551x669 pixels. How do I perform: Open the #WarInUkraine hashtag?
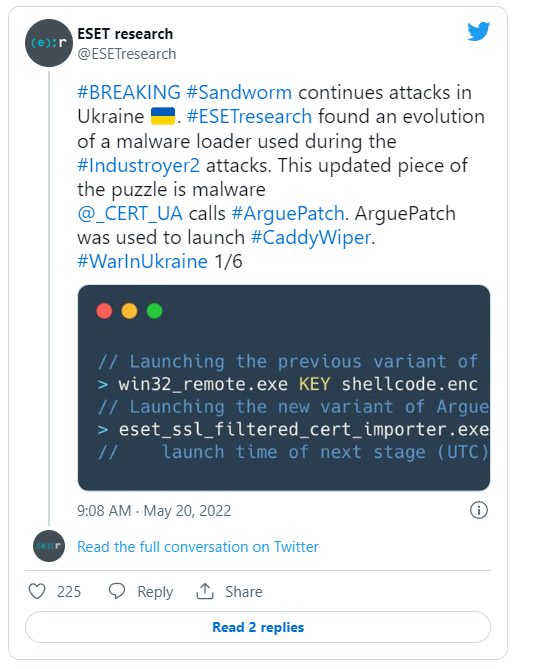click(143, 261)
